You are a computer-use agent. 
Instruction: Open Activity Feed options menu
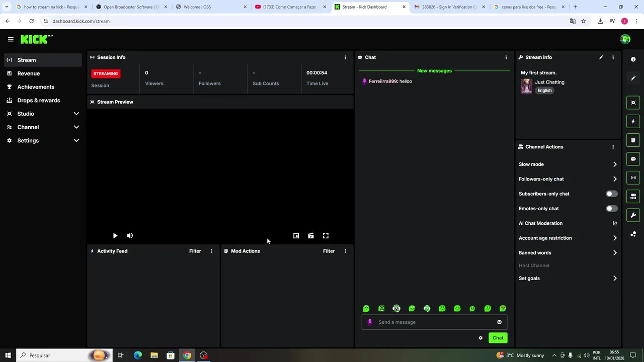211,251
